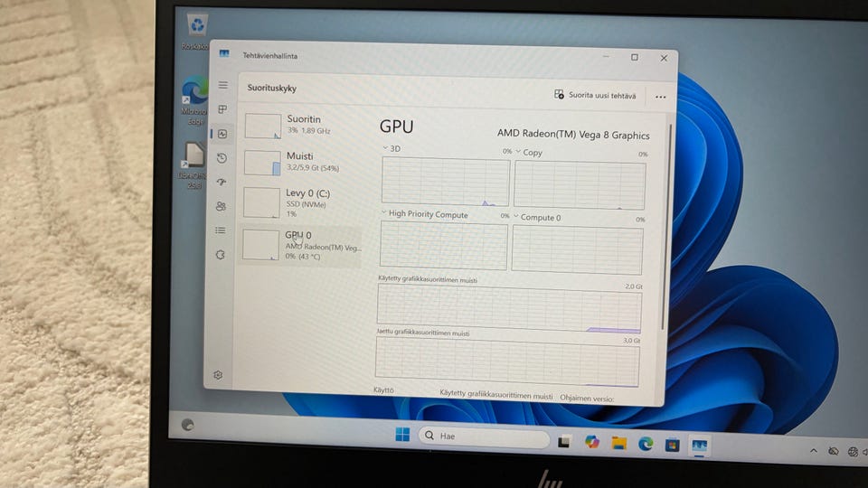868x488 pixels.
Task: Open the LibreOffice desktop shortcut
Action: pos(193,165)
